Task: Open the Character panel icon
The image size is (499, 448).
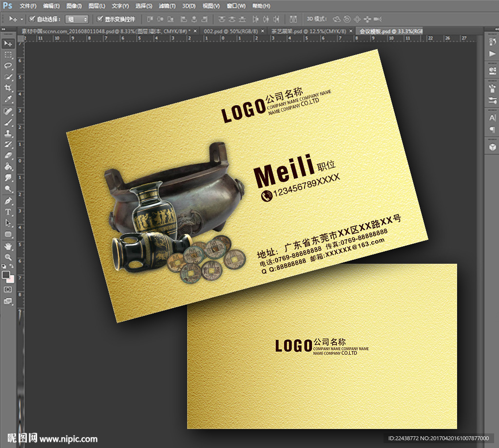Action: click(x=492, y=118)
